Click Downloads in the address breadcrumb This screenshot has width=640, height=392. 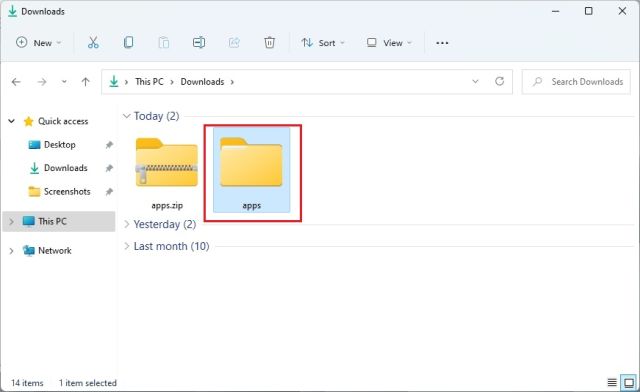[202, 82]
